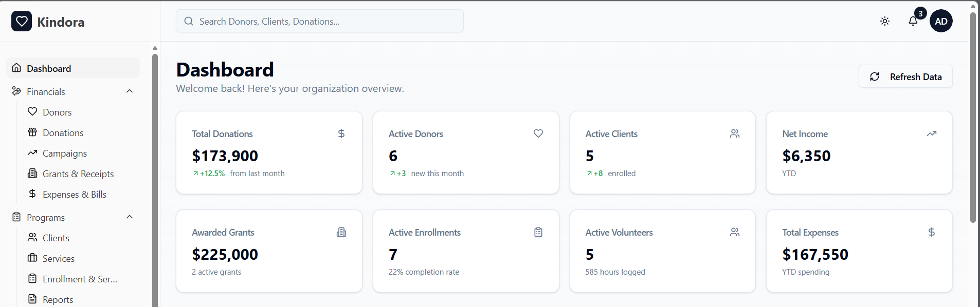
Task: Click the Enrollment clipboard-list icon in the sidebar
Action: (x=32, y=278)
